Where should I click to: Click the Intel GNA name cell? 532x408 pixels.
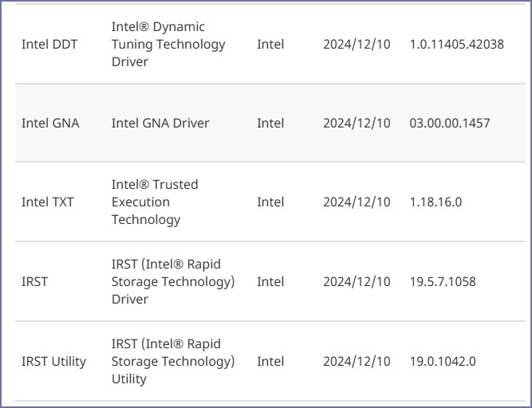(50, 123)
